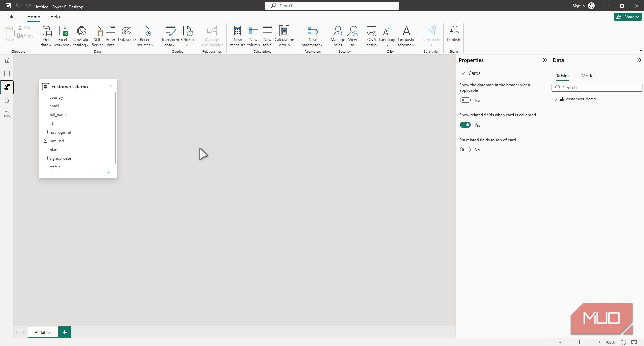
Task: Open the Language dropdown
Action: pos(388,36)
